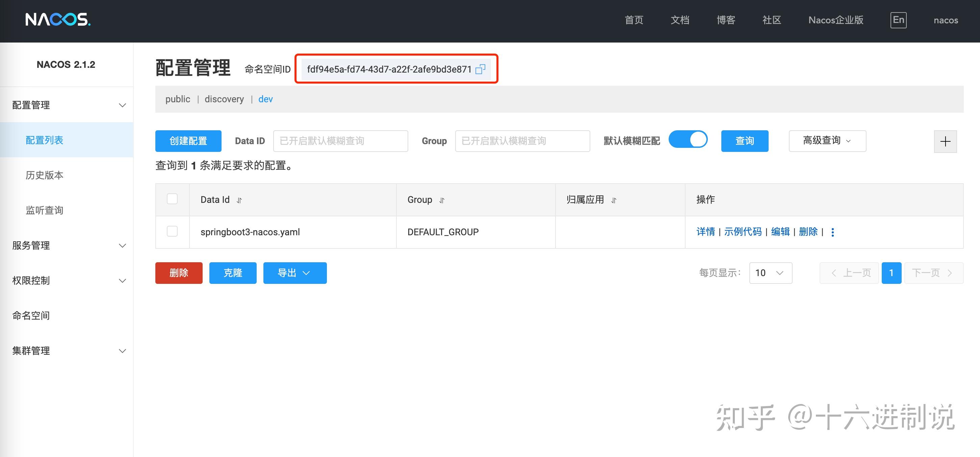Switch to the public namespace tab
This screenshot has width=980, height=457.
[x=178, y=99]
